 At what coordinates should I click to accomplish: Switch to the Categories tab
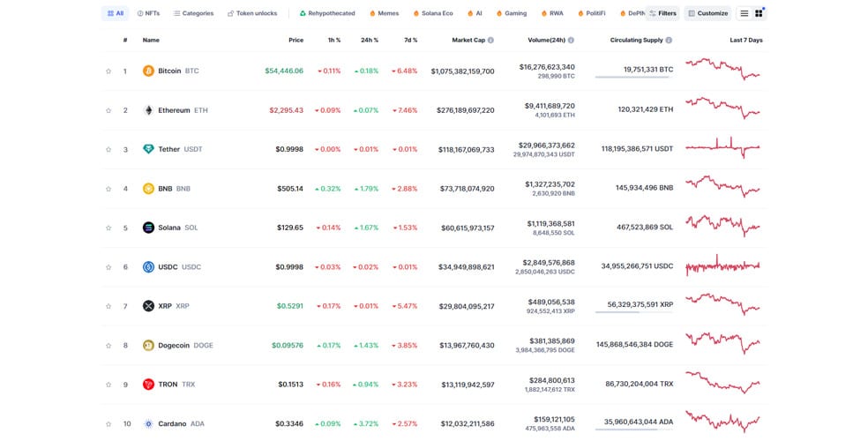coord(193,13)
